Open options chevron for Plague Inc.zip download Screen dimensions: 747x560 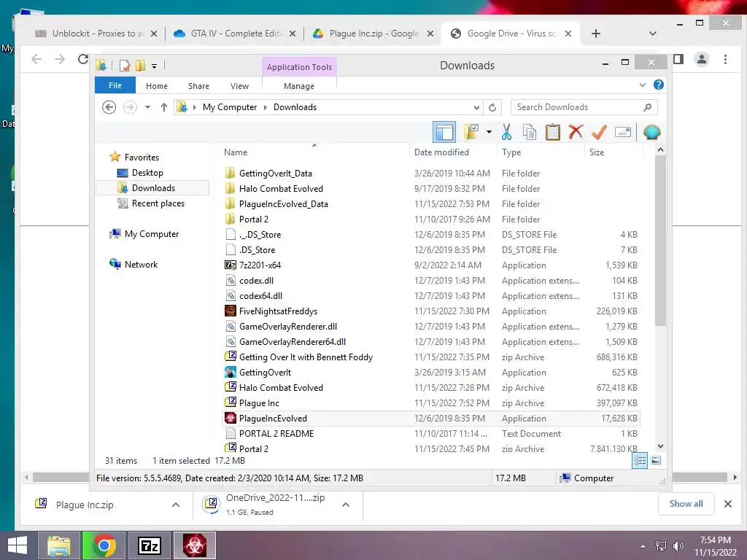click(x=176, y=505)
